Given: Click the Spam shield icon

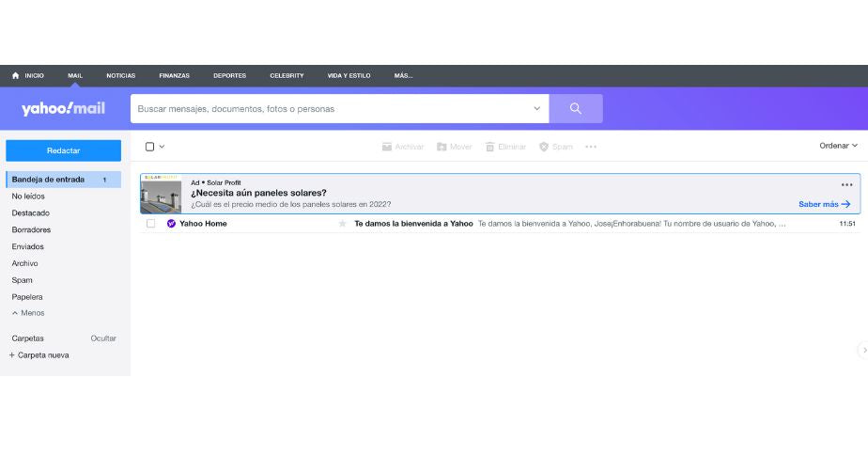Looking at the screenshot, I should pyautogui.click(x=544, y=147).
